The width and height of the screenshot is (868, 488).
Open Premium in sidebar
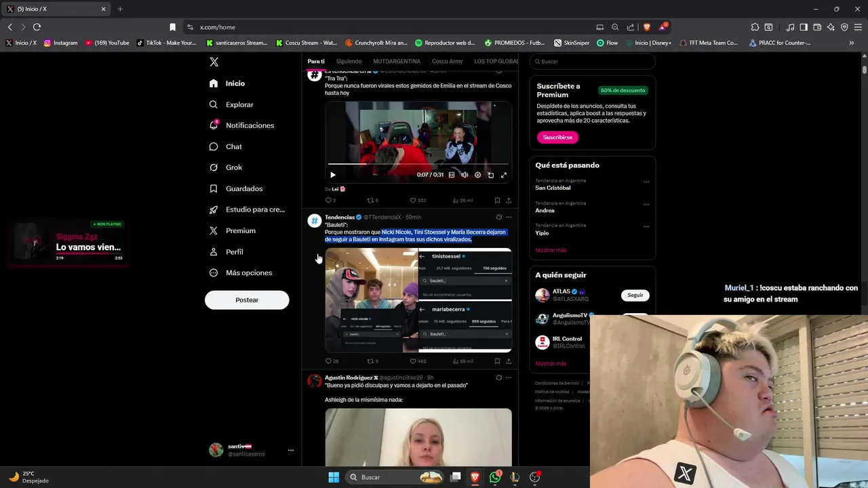[232, 230]
